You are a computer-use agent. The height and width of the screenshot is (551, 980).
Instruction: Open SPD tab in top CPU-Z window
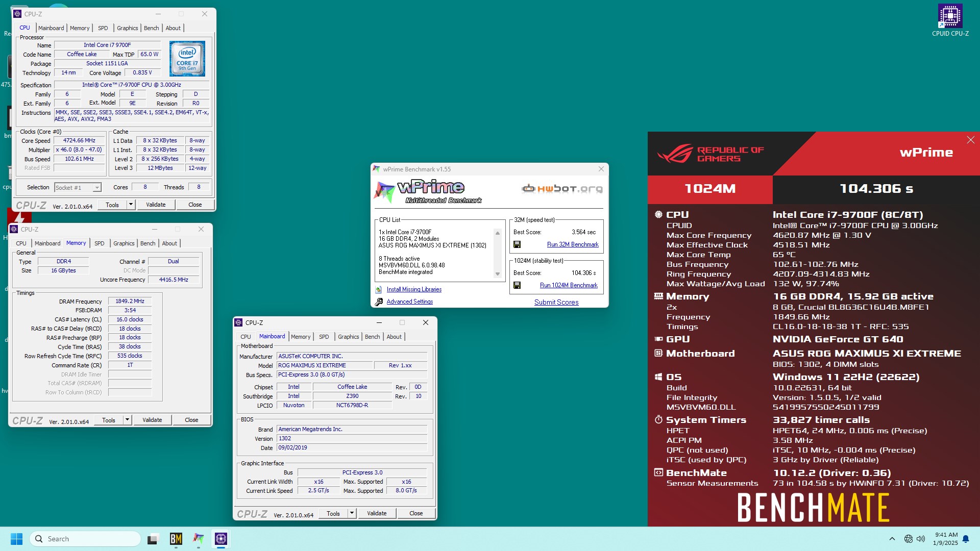[103, 28]
